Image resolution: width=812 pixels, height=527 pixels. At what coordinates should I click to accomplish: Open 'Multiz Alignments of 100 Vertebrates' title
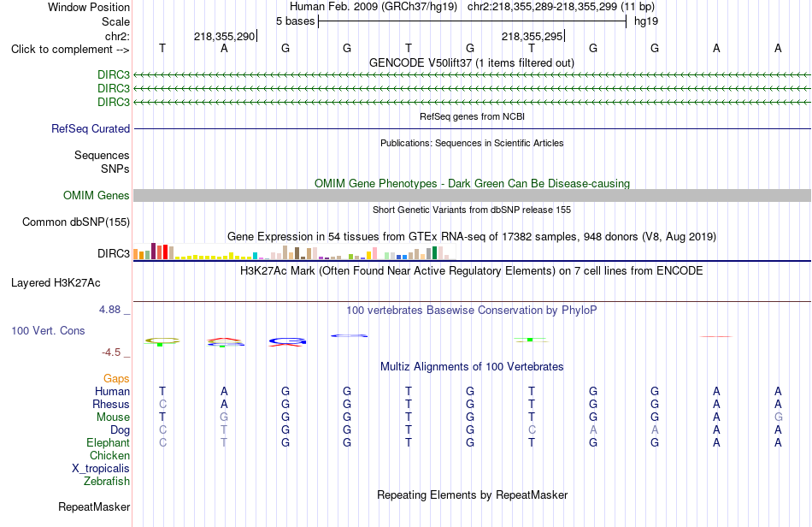tap(472, 367)
